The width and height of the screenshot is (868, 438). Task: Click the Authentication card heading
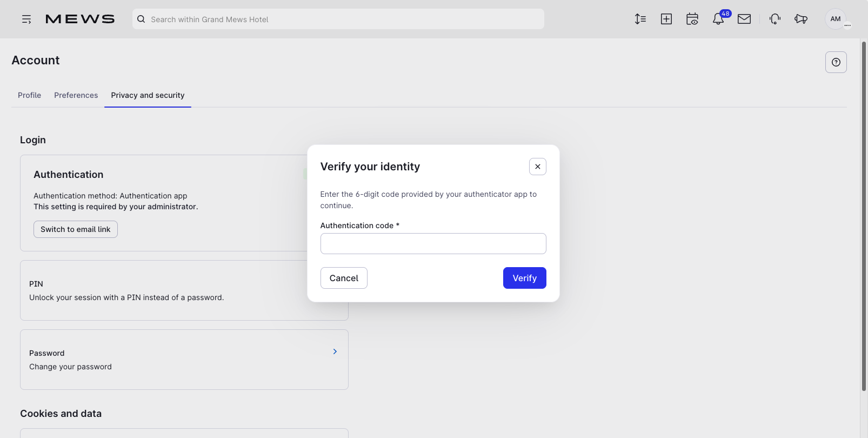[69, 175]
